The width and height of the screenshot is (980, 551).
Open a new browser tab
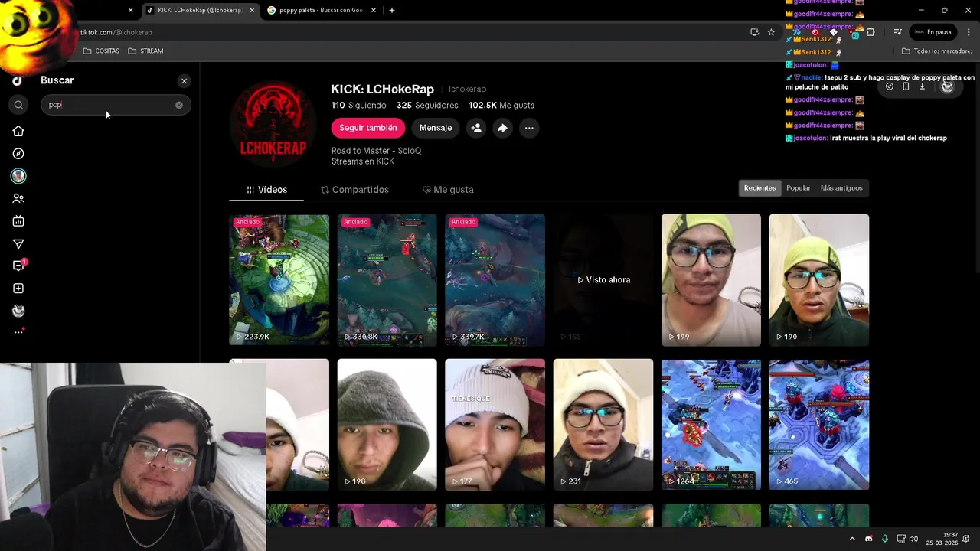[392, 11]
